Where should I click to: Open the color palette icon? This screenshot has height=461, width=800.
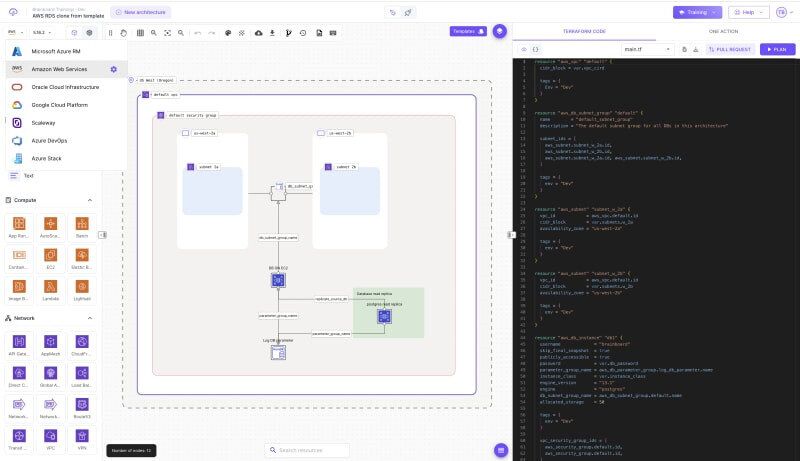tap(228, 33)
